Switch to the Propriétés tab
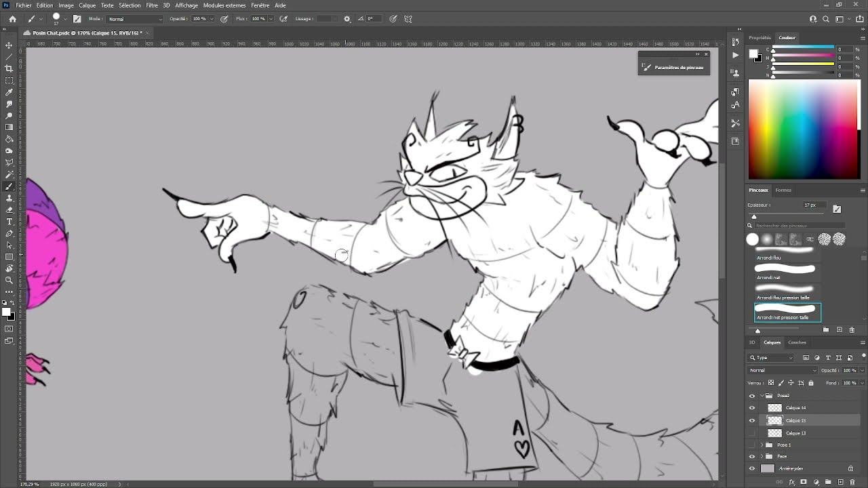This screenshot has width=868, height=488. click(760, 38)
